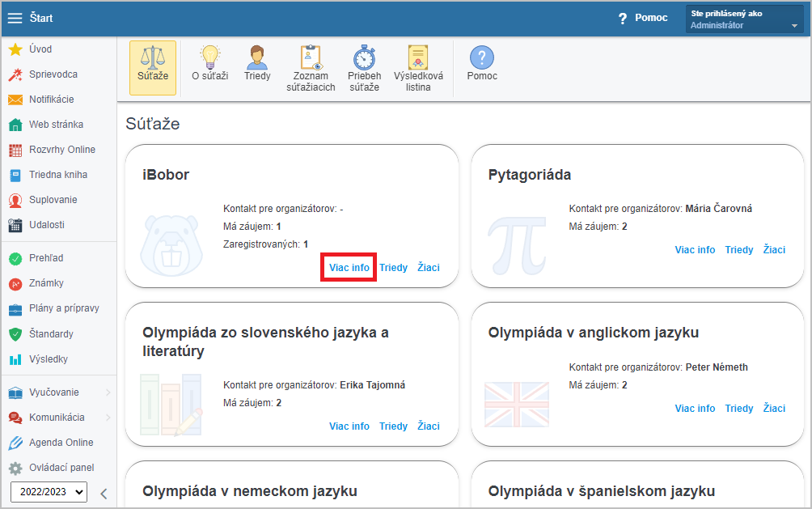Open Ovládací panel gear icon
The height and width of the screenshot is (509, 812).
click(x=15, y=468)
